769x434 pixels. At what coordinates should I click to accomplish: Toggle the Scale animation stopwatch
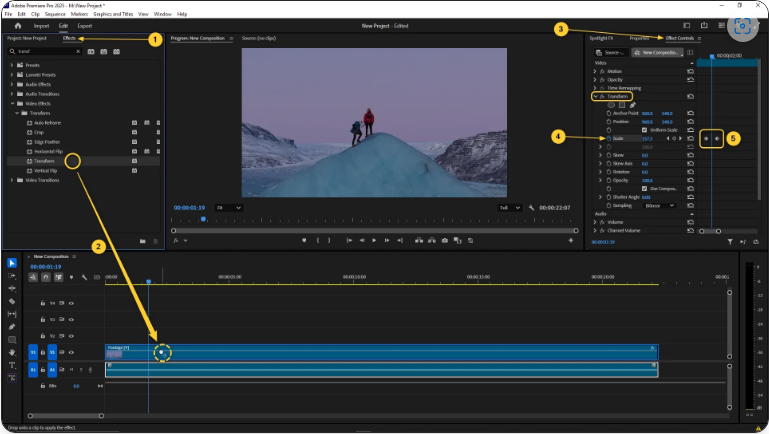coord(609,138)
